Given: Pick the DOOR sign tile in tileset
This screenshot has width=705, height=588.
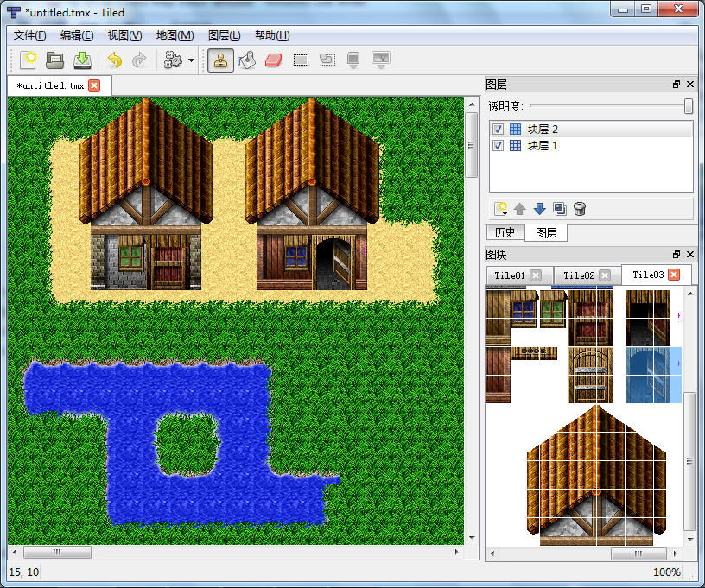Looking at the screenshot, I should [x=534, y=353].
